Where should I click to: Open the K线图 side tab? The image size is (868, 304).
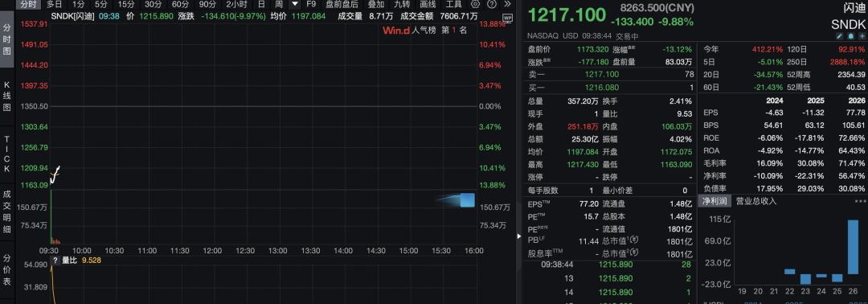tap(7, 97)
